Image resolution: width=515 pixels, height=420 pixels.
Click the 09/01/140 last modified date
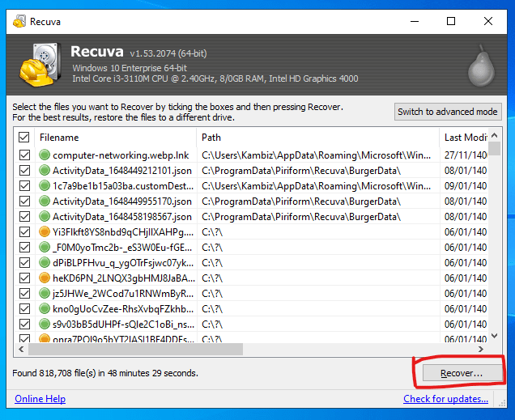point(466,185)
